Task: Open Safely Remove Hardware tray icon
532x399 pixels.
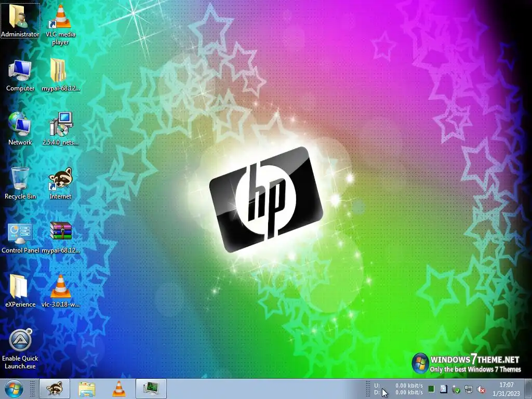Action: tap(456, 389)
